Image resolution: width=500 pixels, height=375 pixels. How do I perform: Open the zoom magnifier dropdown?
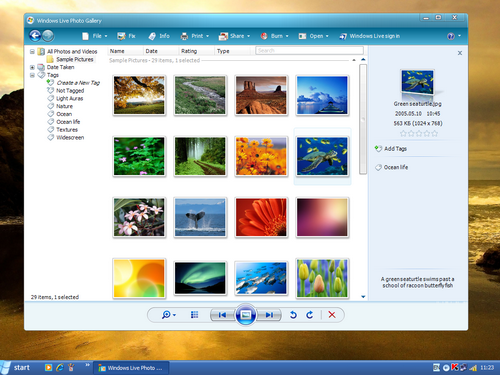point(168,315)
